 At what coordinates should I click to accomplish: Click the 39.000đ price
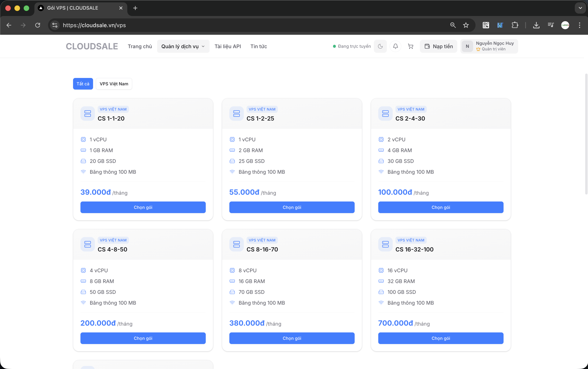95,192
